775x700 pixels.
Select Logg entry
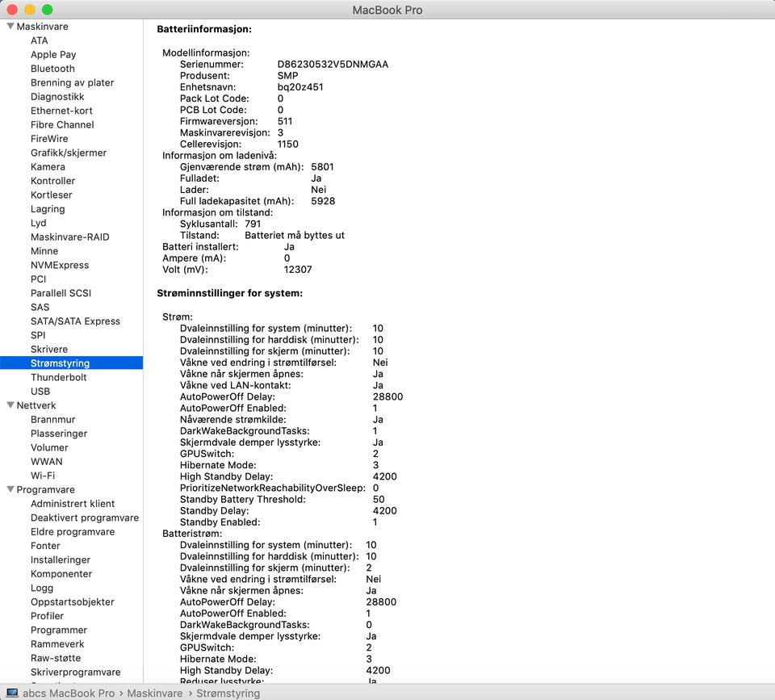[42, 588]
